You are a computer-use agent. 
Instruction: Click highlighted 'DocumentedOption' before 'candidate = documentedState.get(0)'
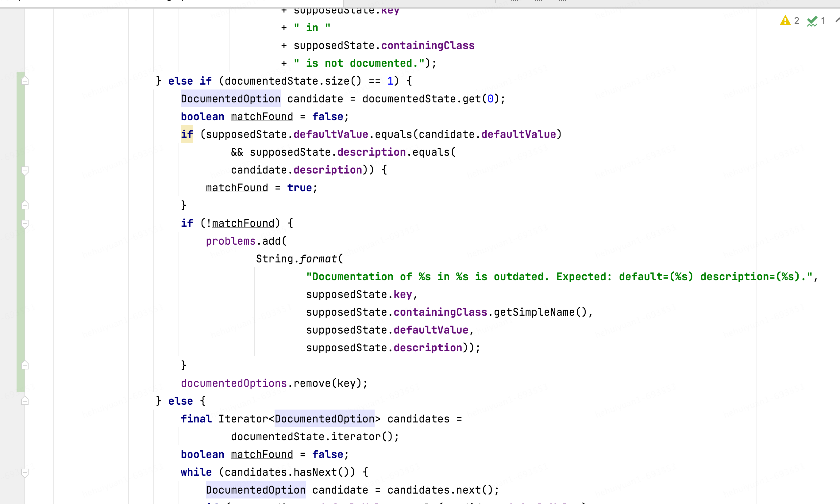(x=230, y=99)
